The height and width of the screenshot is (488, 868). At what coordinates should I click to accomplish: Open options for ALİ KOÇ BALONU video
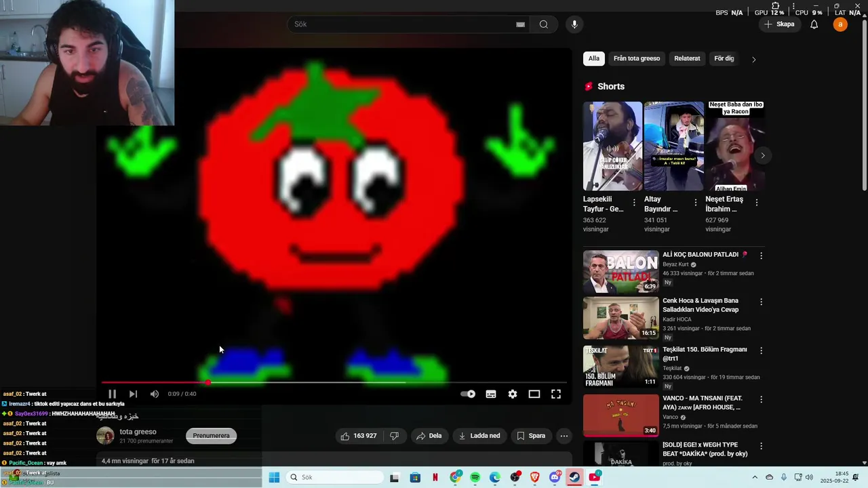[x=761, y=256]
